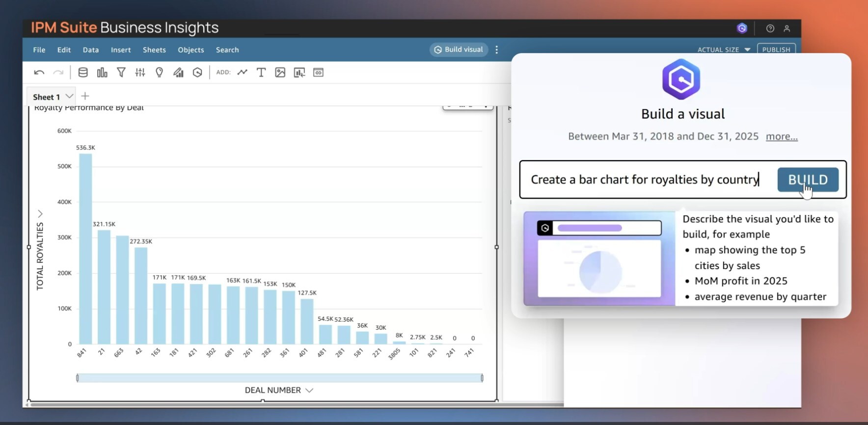Click the Q hexagon icon in toolbar
This screenshot has height=425, width=868.
coord(197,73)
